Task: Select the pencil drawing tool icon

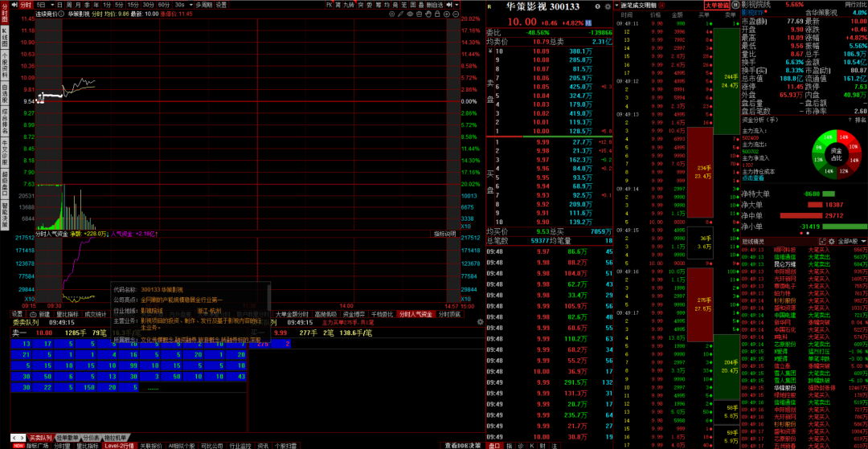Action: [401, 14]
